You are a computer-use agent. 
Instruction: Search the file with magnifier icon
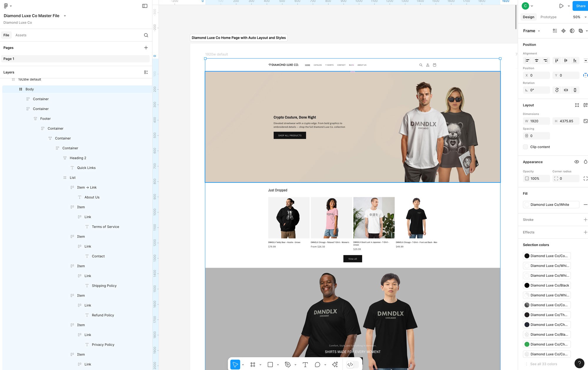coord(146,35)
